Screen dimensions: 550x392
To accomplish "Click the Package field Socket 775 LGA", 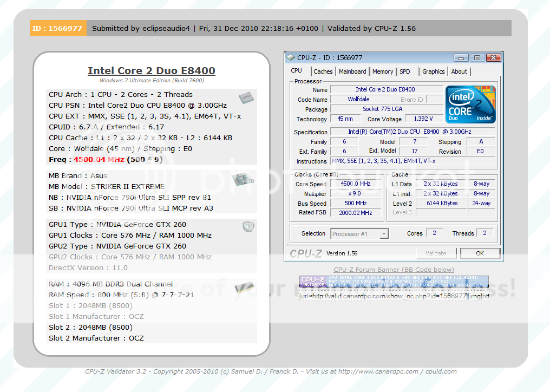I will [386, 109].
